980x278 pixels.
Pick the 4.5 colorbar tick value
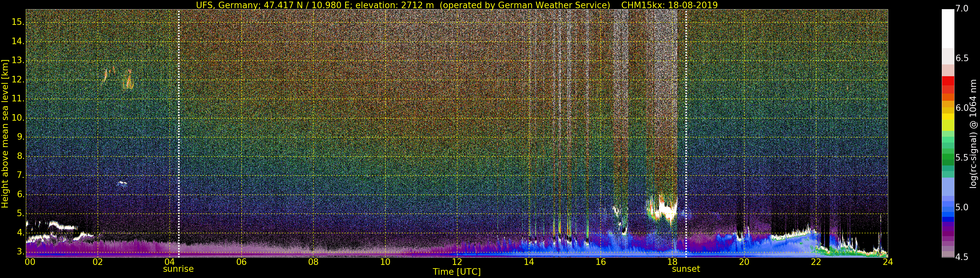pyautogui.click(x=962, y=257)
